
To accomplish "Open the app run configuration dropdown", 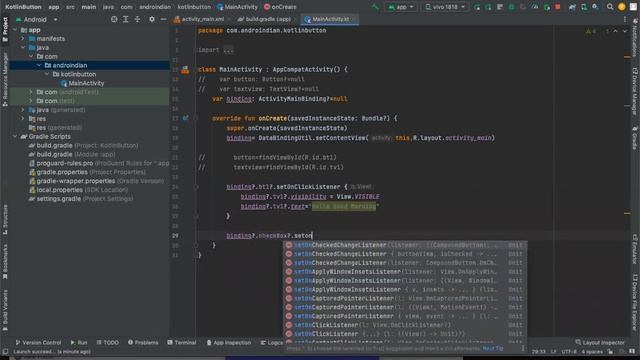I will [x=401, y=7].
